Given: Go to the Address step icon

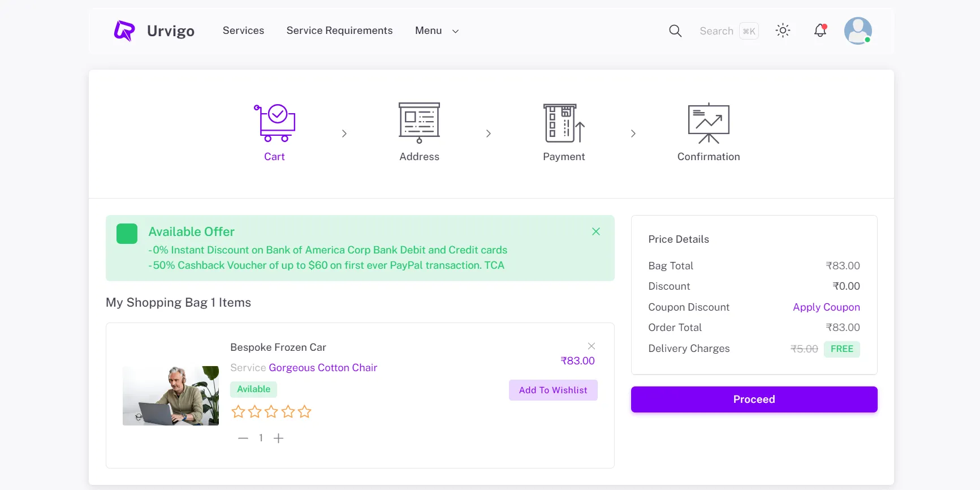Looking at the screenshot, I should click(x=419, y=123).
